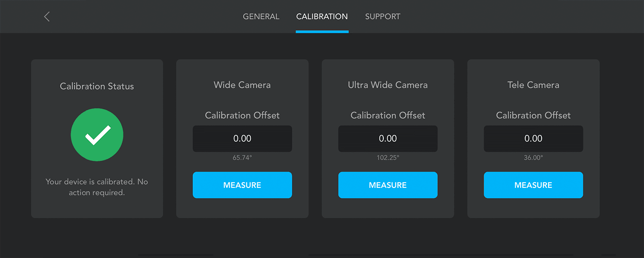Click the Wide Camera calibration offset field
This screenshot has height=258, width=644.
click(x=242, y=138)
